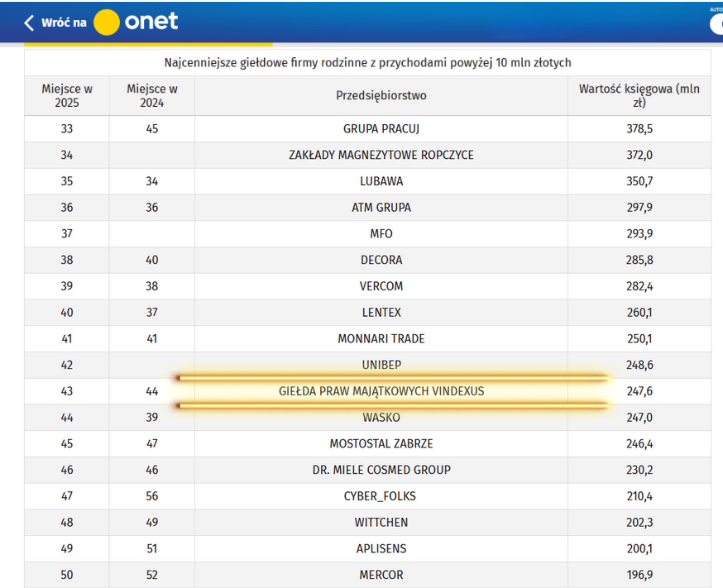Select the ATM GRUPA cell
Image resolution: width=723 pixels, height=588 pixels.
coord(381,207)
